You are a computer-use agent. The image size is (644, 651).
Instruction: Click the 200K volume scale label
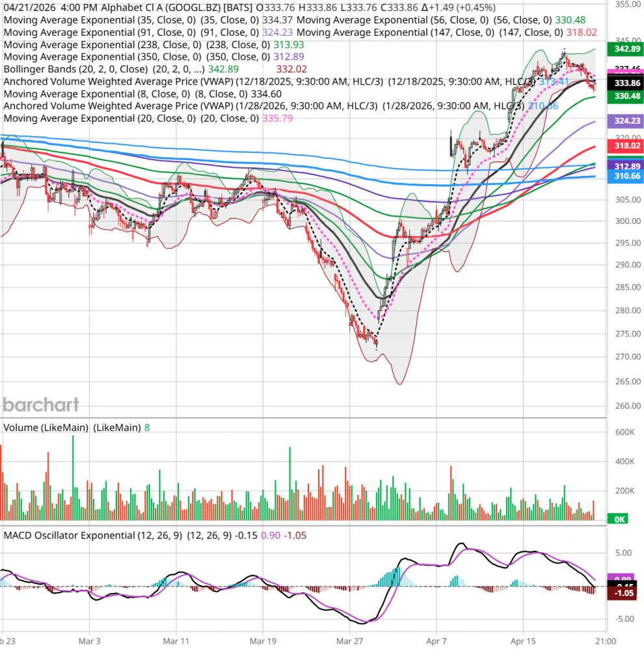click(x=625, y=491)
